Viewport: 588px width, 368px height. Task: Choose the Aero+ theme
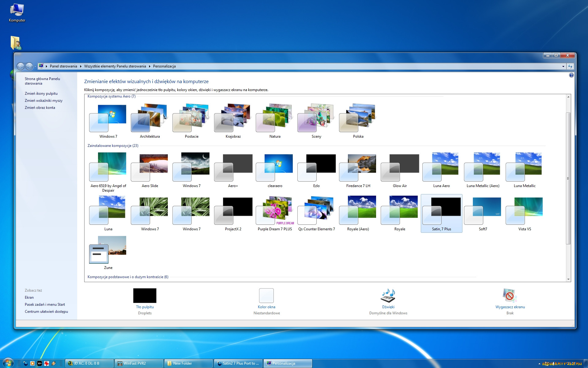(233, 170)
